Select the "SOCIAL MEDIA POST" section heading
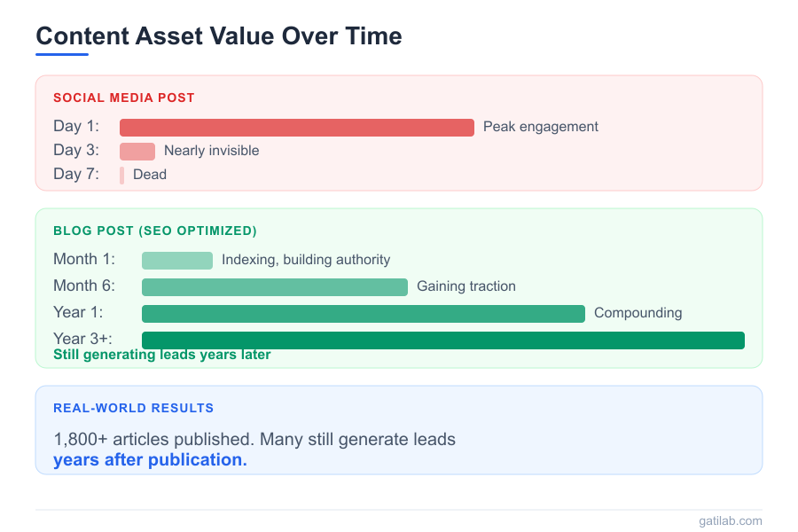798x532 pixels. [124, 98]
